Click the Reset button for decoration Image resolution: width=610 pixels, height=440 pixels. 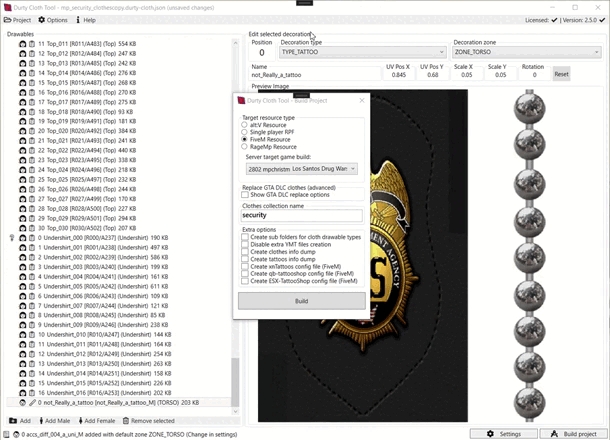pos(561,74)
